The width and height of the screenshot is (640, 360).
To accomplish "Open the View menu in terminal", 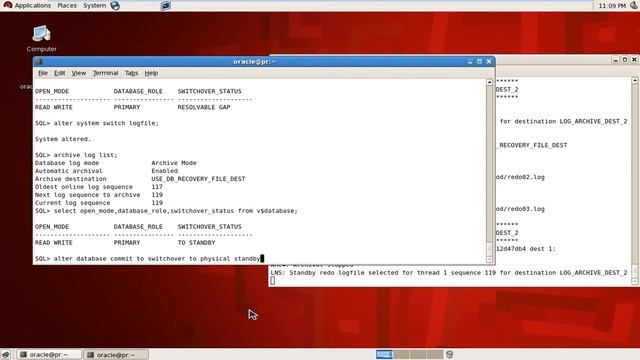I will pyautogui.click(x=79, y=73).
